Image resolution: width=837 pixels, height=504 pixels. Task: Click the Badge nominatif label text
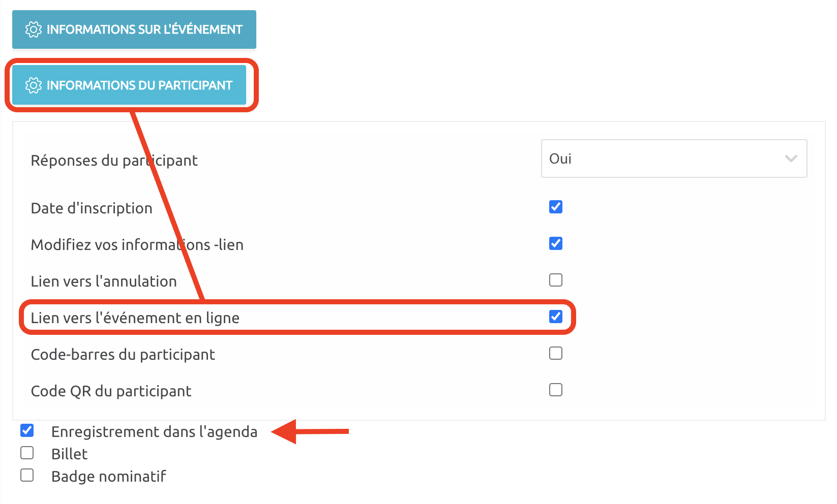click(x=109, y=477)
